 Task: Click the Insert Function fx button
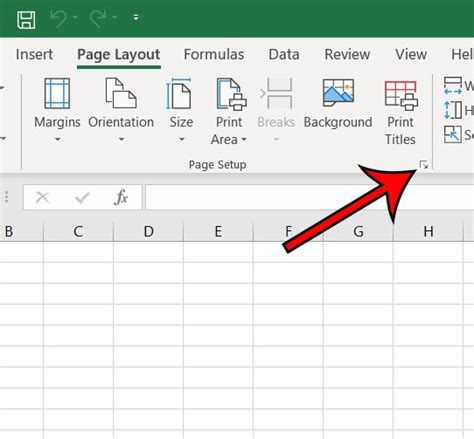(x=121, y=197)
